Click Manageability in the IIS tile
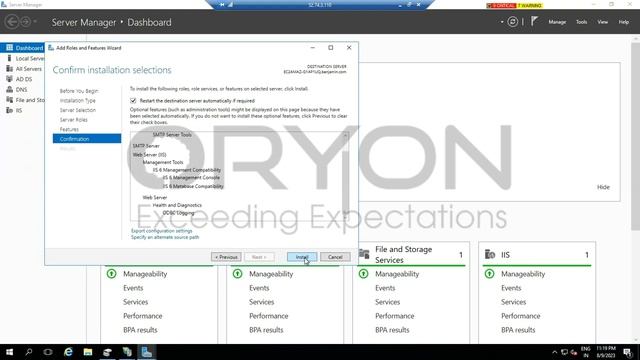Viewport: 640px width, 360px height. pos(523,274)
